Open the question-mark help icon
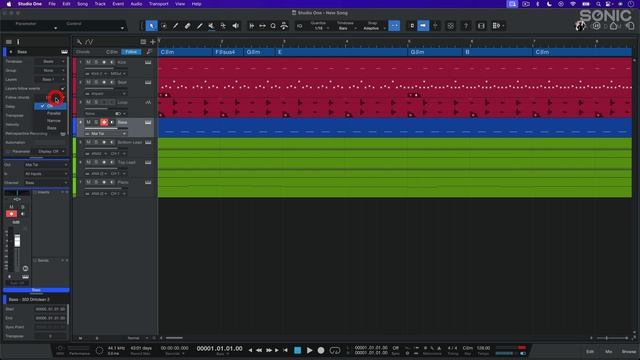Image resolution: width=640 pixels, height=360 pixels. (x=466, y=26)
